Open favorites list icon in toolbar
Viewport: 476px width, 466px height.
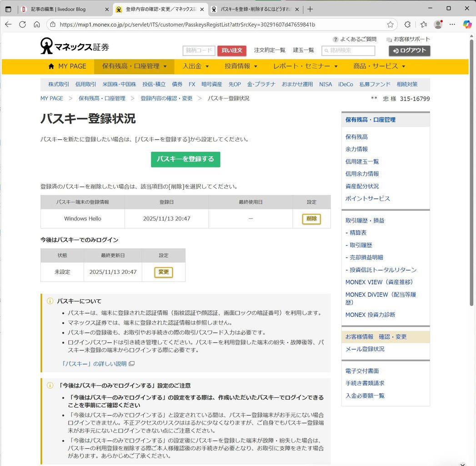[x=424, y=25]
